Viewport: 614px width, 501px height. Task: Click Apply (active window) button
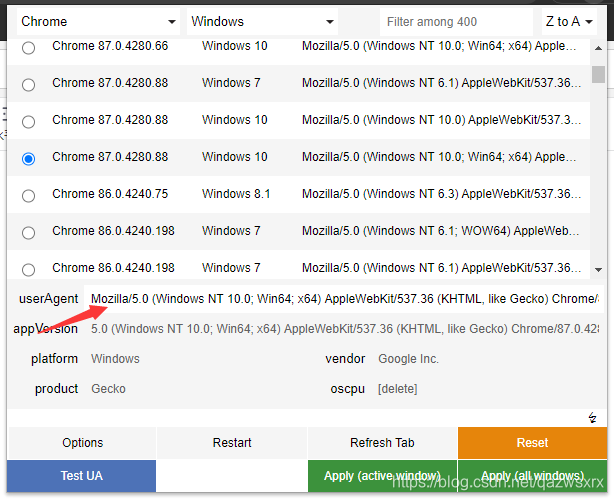382,476
